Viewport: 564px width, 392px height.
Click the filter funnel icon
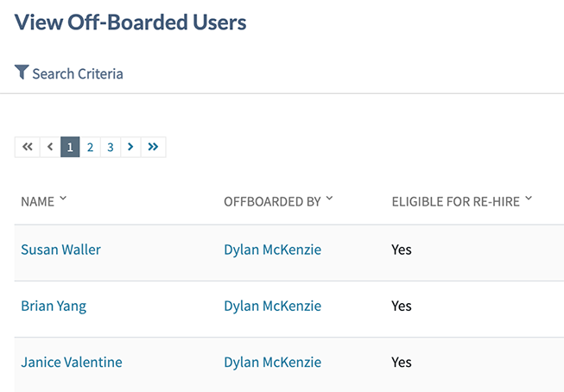coord(22,73)
